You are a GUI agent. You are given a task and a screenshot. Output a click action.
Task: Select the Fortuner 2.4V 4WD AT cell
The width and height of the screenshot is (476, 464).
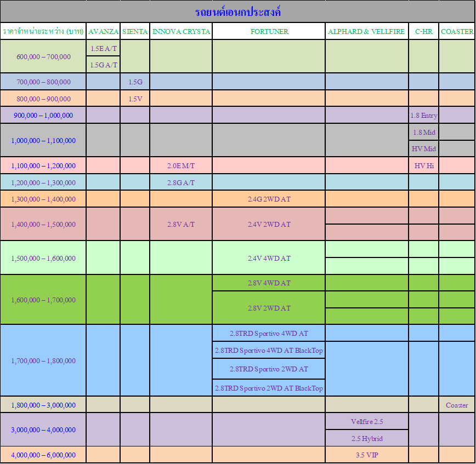[269, 258]
